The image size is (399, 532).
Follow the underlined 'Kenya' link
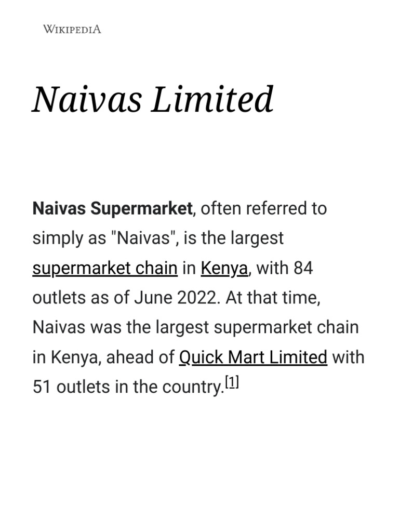224,268
